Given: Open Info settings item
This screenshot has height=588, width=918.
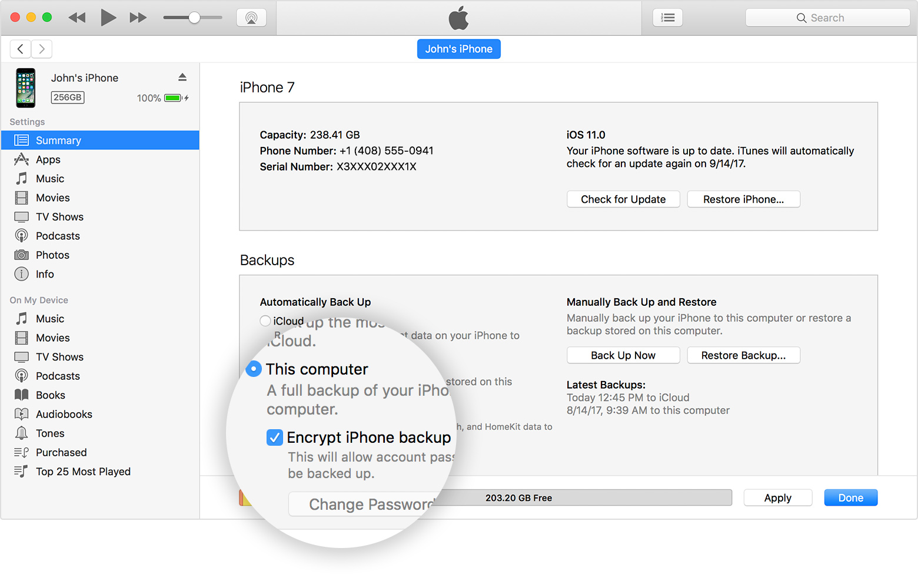Looking at the screenshot, I should tap(100, 274).
